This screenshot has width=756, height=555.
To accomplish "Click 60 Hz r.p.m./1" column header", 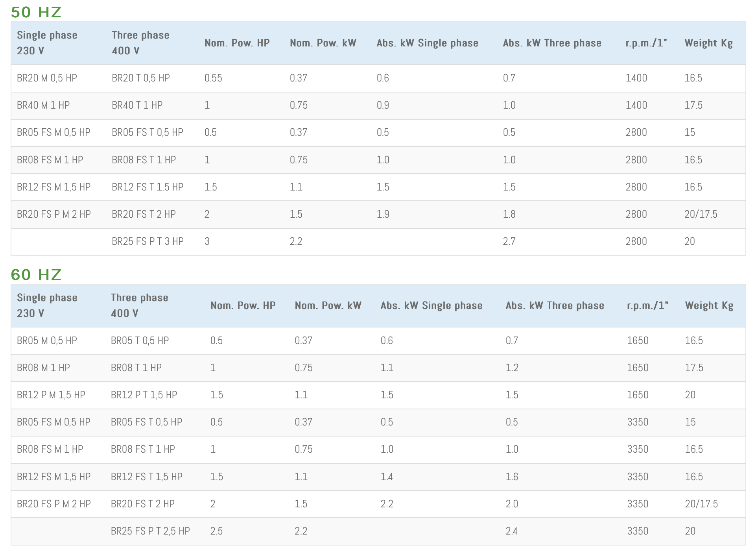I will [647, 305].
